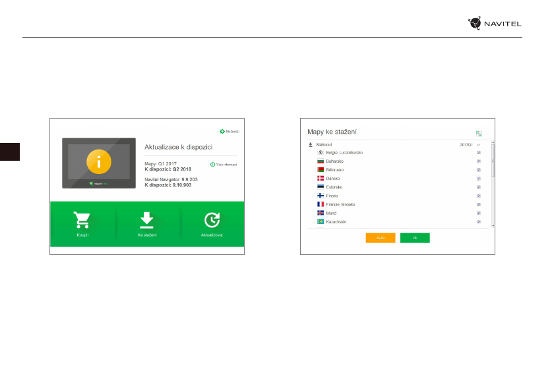Toggle the Kazachstán map checkbox
The height and width of the screenshot is (392, 554).
pos(478,222)
